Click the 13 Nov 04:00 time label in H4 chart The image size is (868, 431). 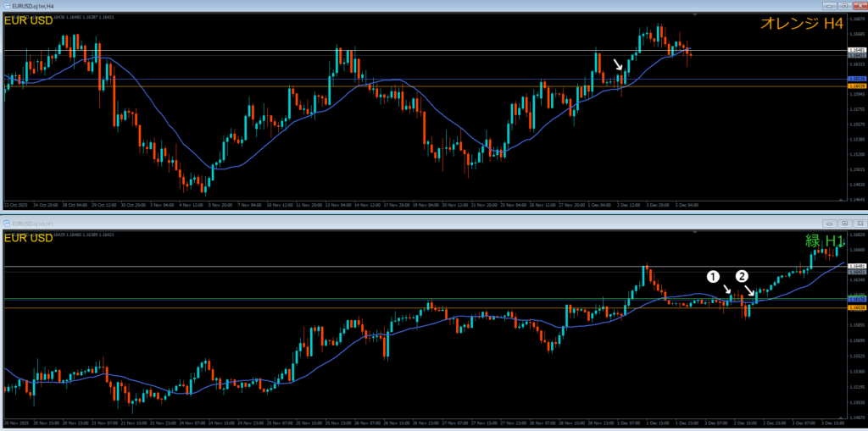[x=337, y=205]
